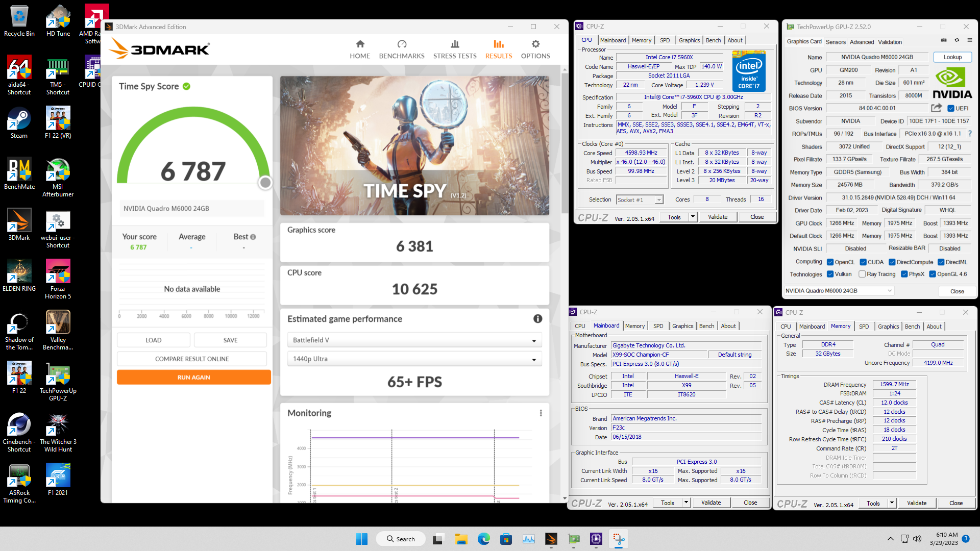The height and width of the screenshot is (551, 980).
Task: Take a GPU-Z screenshot with camera icon
Action: pyautogui.click(x=944, y=40)
